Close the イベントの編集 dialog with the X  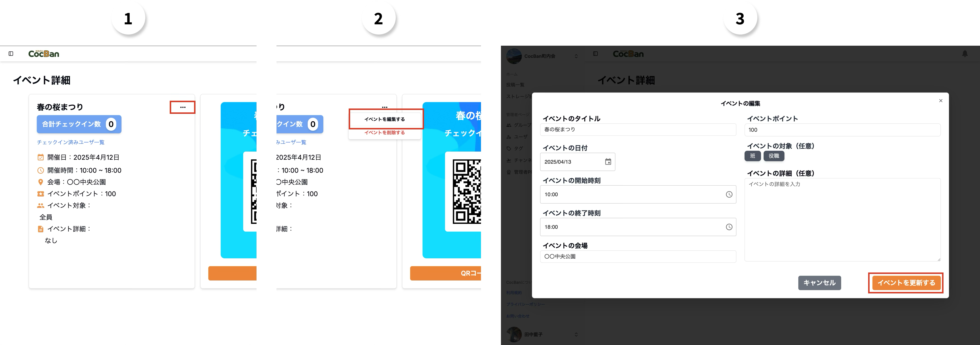tap(941, 101)
